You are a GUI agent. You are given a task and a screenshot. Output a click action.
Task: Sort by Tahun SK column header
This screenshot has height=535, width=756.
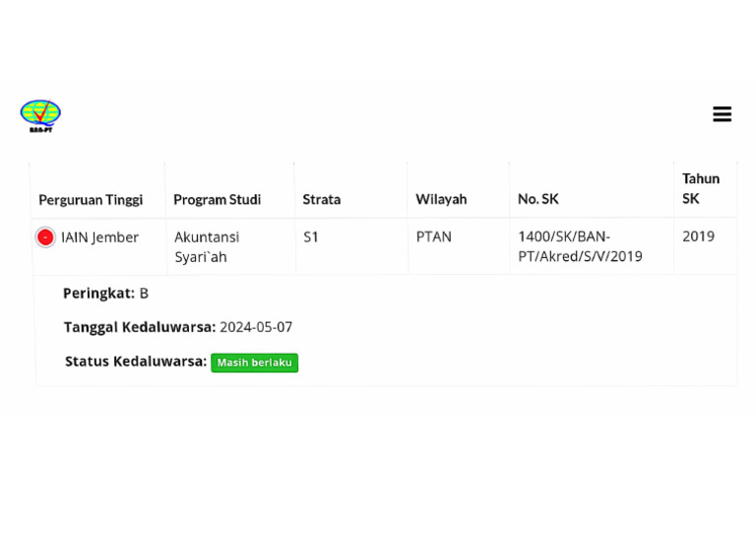[700, 188]
